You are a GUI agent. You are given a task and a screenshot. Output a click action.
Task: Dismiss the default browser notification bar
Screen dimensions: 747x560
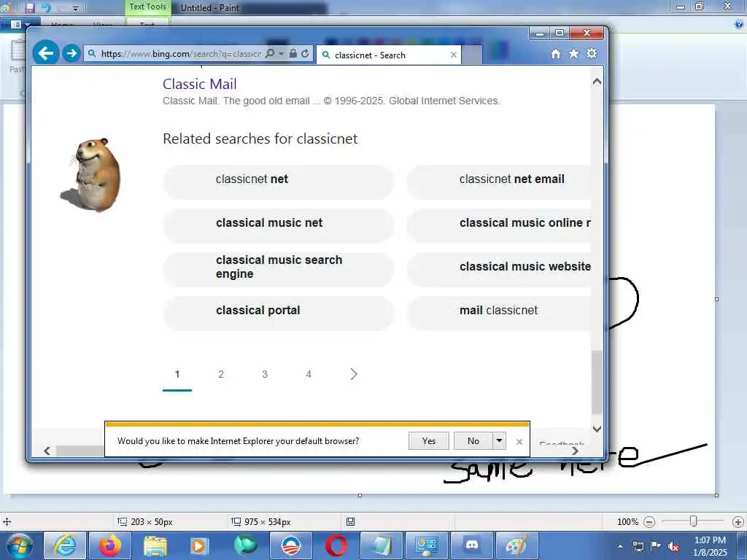point(519,442)
